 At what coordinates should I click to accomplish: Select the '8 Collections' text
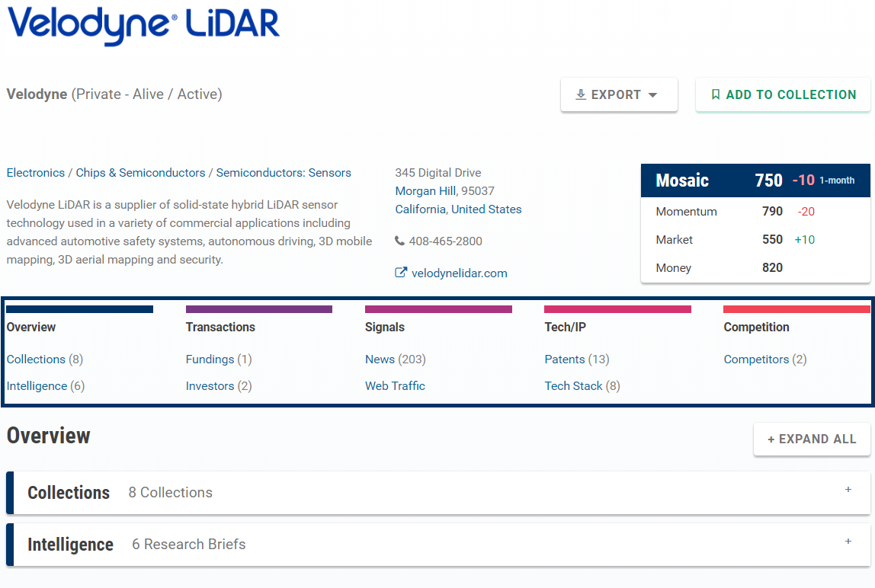point(170,493)
